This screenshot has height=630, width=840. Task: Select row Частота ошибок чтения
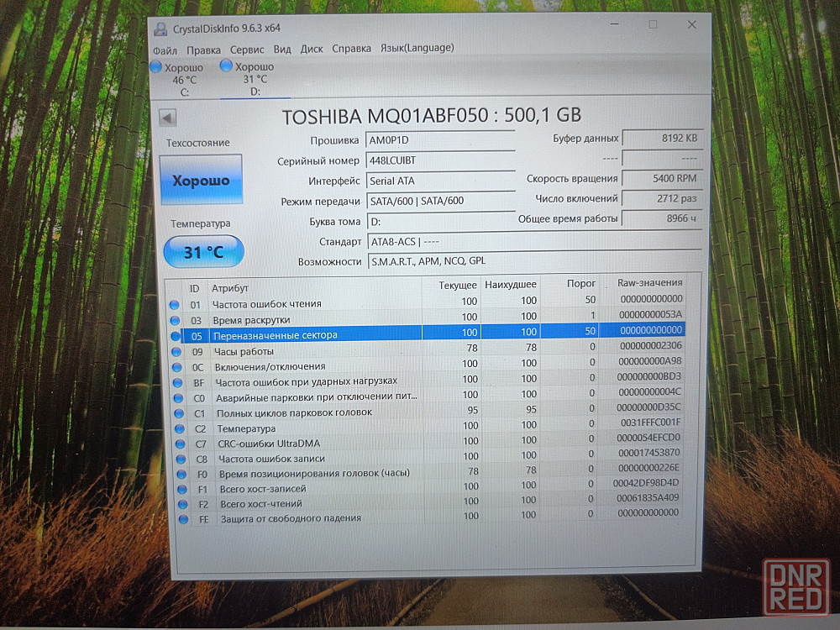pyautogui.click(x=427, y=302)
